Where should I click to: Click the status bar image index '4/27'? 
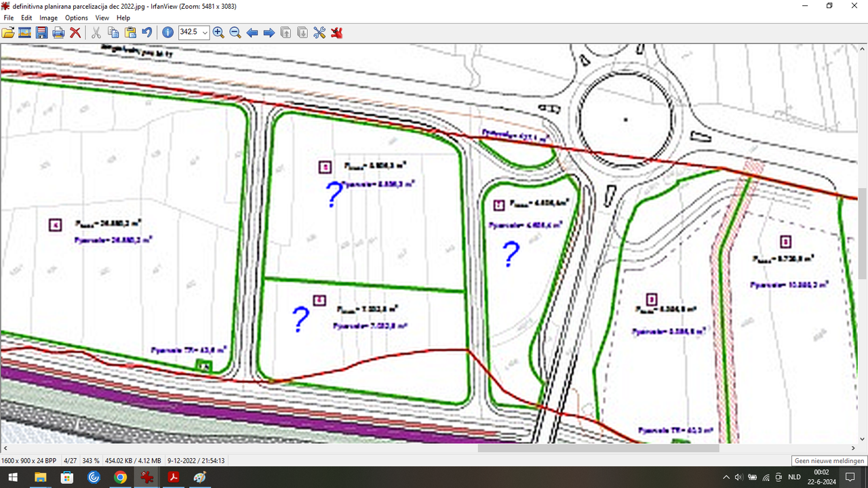click(x=70, y=460)
